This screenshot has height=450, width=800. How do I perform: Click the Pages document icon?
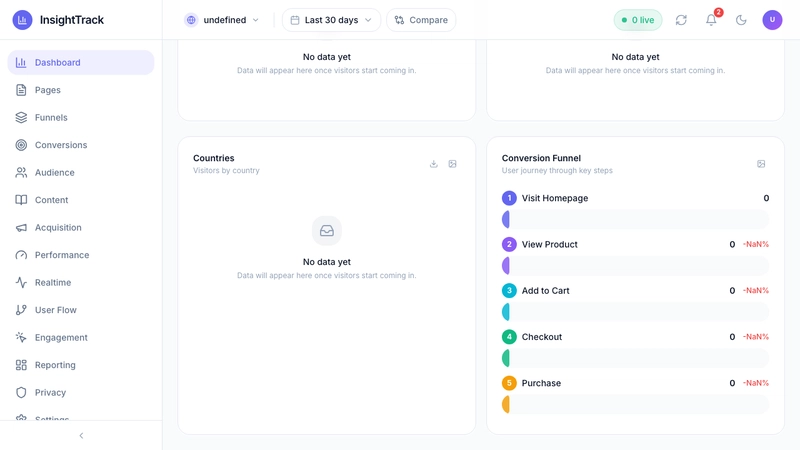point(21,90)
